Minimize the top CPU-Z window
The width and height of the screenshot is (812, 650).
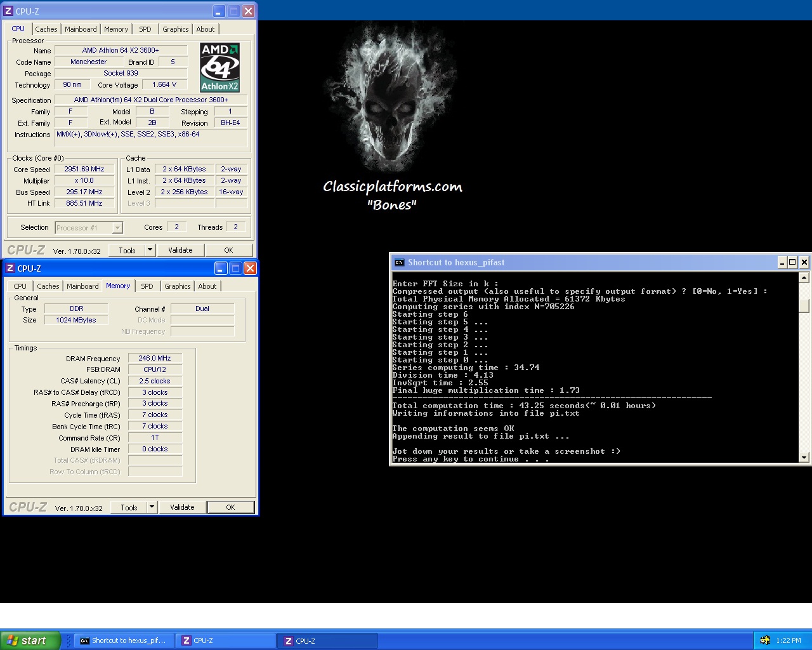pos(219,11)
